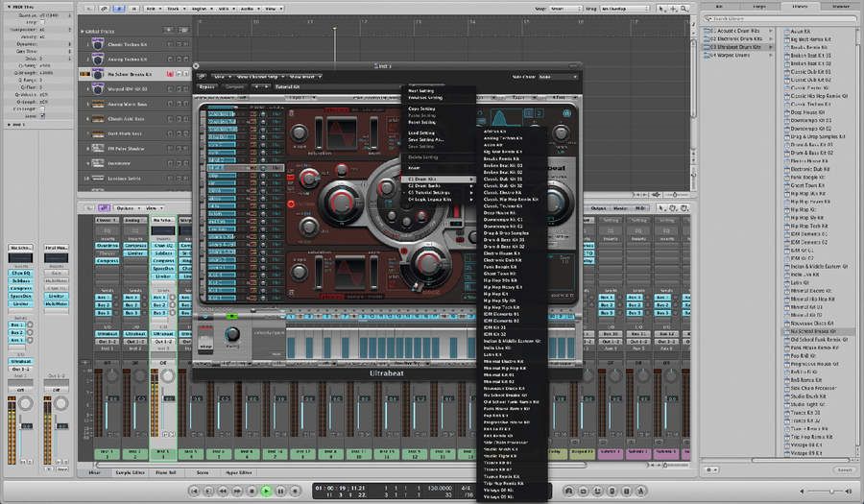Click the pointer tool selector in Arrange toolbar
864x504 pixels.
[663, 9]
